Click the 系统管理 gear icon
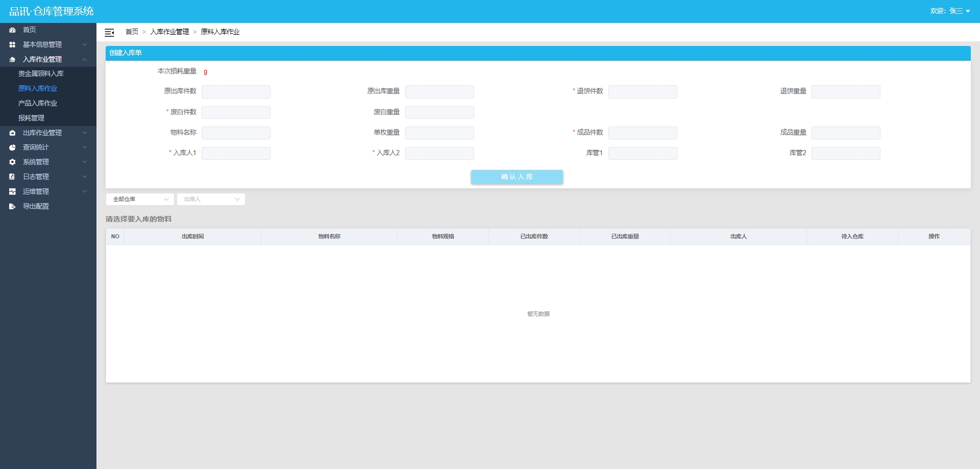The width and height of the screenshot is (980, 469). click(12, 162)
